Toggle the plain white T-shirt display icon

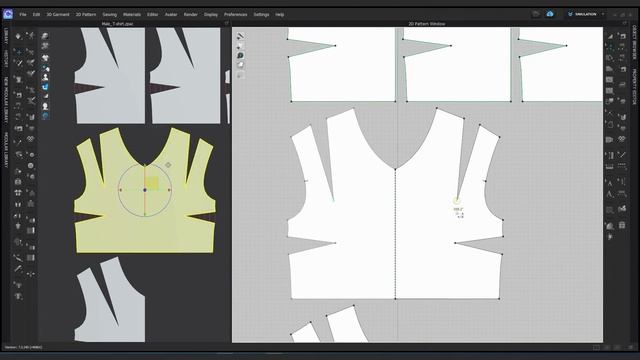pyautogui.click(x=45, y=58)
